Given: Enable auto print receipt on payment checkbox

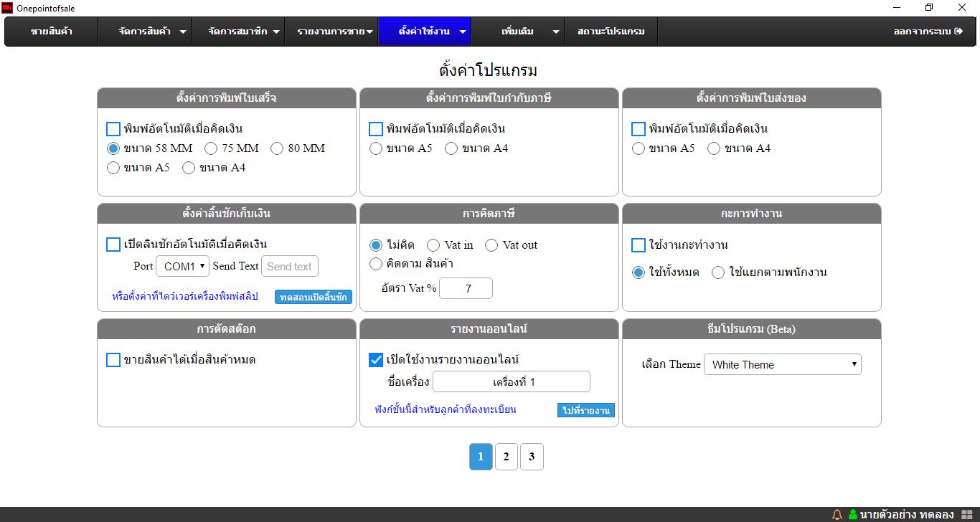Looking at the screenshot, I should pos(113,129).
